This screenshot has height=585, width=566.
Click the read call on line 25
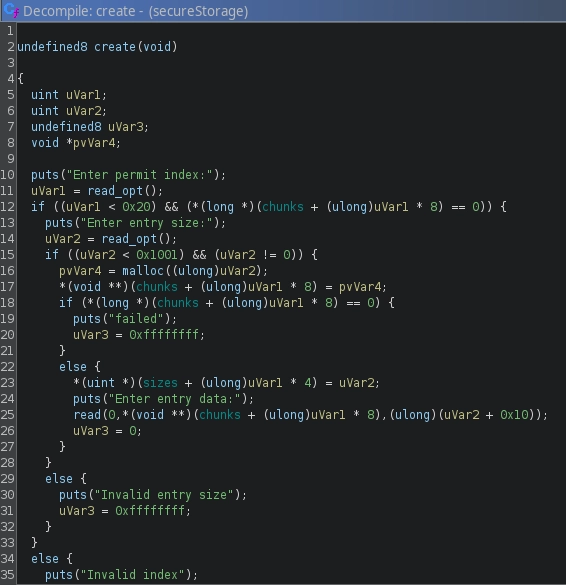pyautogui.click(x=87, y=415)
